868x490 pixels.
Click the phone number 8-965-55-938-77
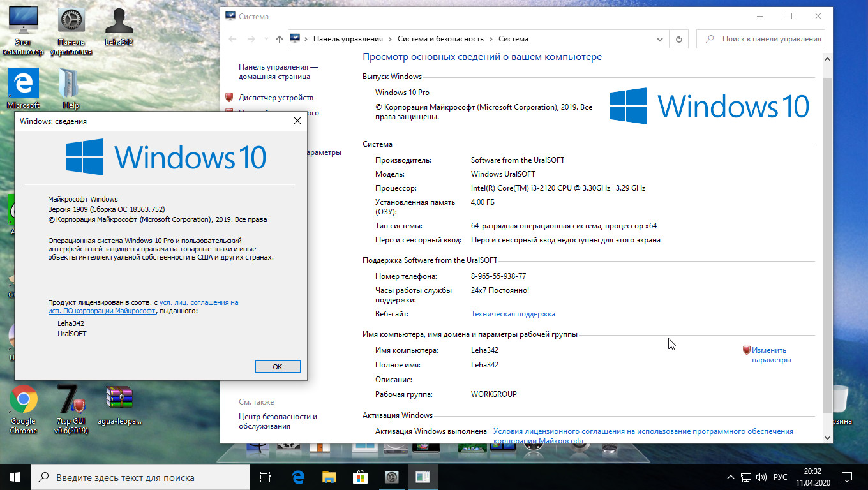click(498, 276)
